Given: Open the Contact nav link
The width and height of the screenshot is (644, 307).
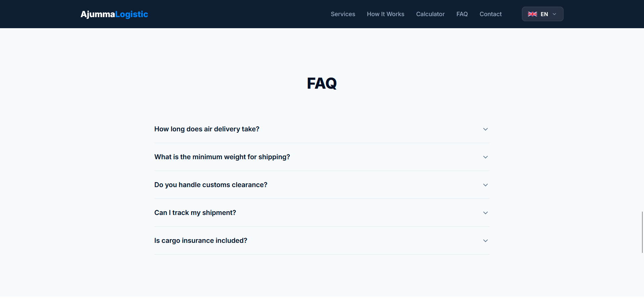Looking at the screenshot, I should [x=490, y=14].
